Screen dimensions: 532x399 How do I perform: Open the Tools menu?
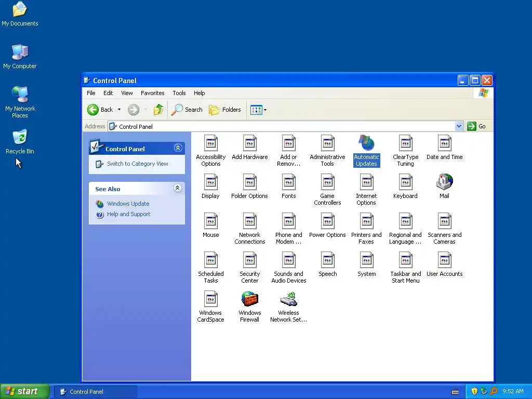pos(179,93)
